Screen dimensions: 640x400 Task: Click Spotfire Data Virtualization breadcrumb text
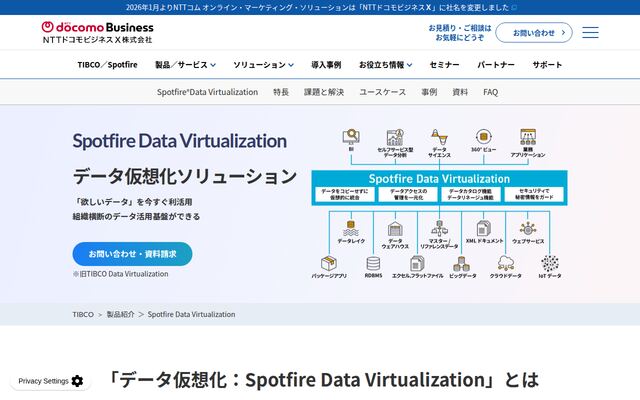[191, 314]
